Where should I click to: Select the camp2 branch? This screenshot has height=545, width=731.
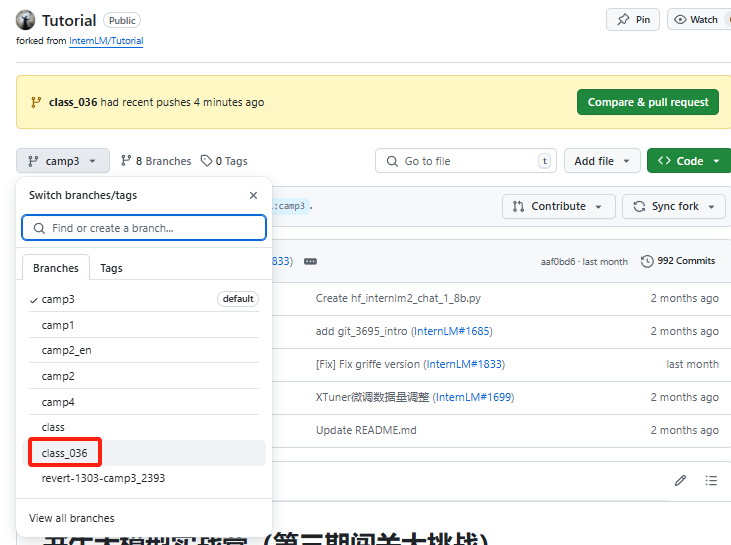[144, 376]
